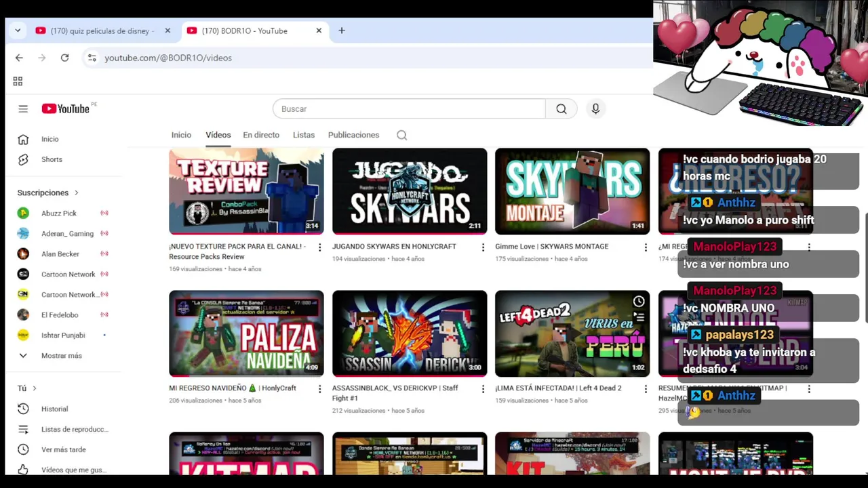Viewport: 868px width, 488px height.
Task: Open the TEXTURE REVIEW thumbnail
Action: 246,191
